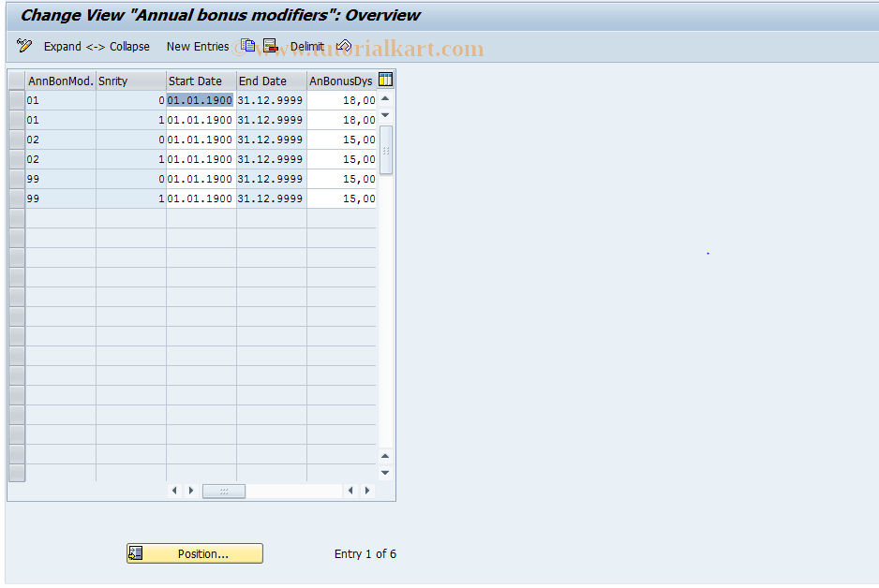Select row 02 with seniority 1
Viewport: 879px width, 588px height.
(x=17, y=159)
